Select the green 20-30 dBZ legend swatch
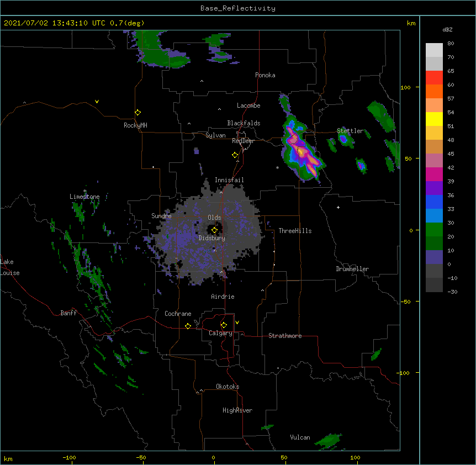The height and width of the screenshot is (465, 476). point(434,230)
